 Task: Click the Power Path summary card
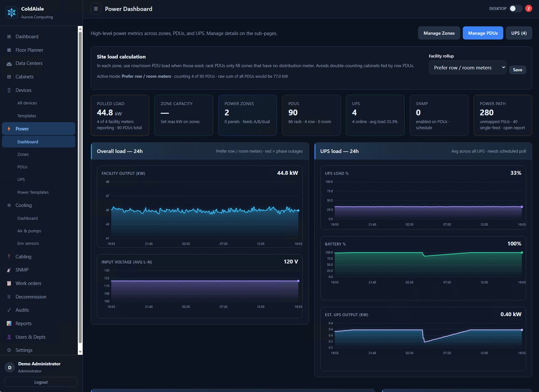(x=503, y=115)
